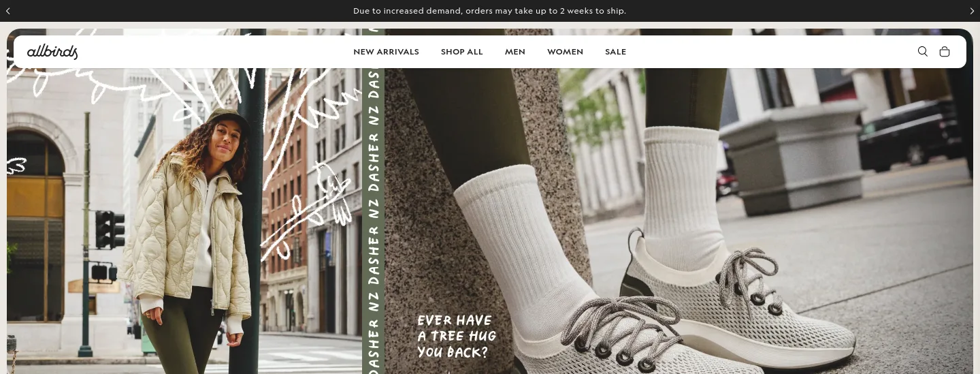
Task: Advance to next announcement with right arrow
Action: point(972,11)
